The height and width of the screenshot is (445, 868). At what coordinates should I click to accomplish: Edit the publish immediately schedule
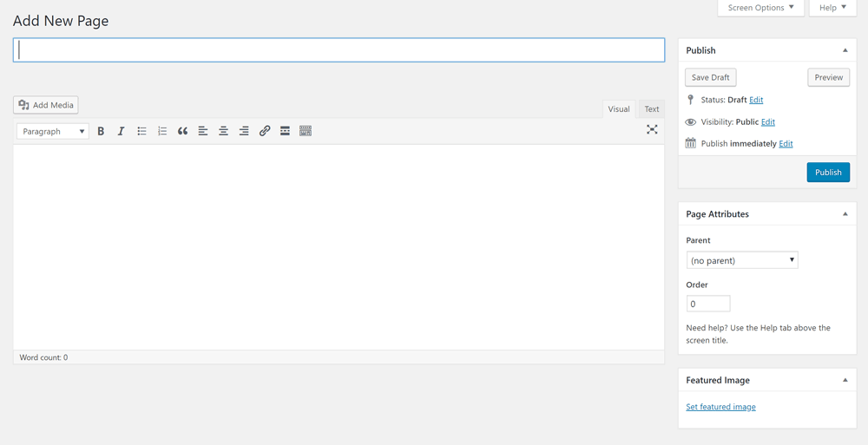[x=786, y=143]
